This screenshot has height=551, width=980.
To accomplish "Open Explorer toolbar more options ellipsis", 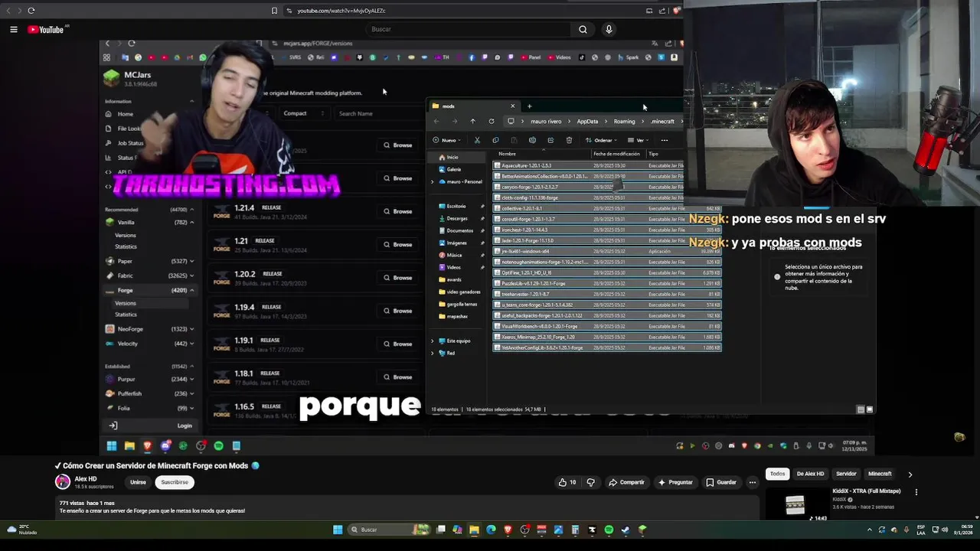I will (x=665, y=140).
